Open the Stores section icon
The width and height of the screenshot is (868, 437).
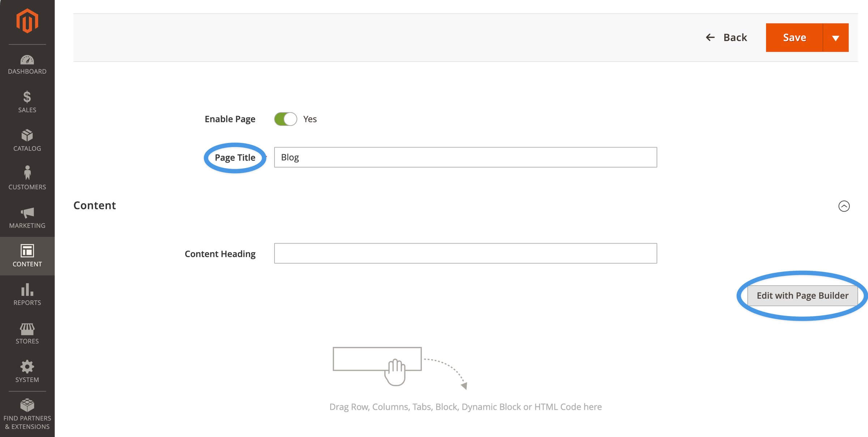click(x=27, y=332)
